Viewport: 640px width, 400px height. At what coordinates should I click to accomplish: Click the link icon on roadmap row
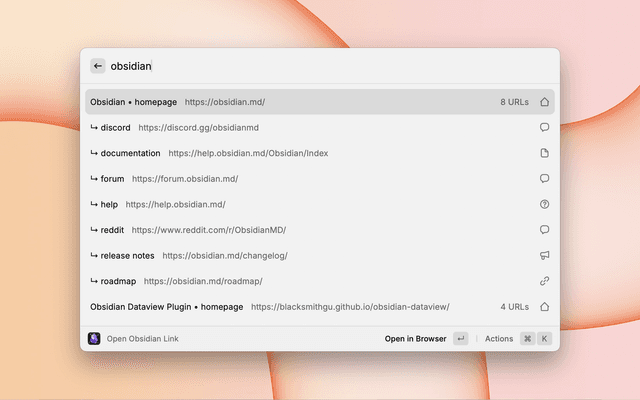coord(545,281)
